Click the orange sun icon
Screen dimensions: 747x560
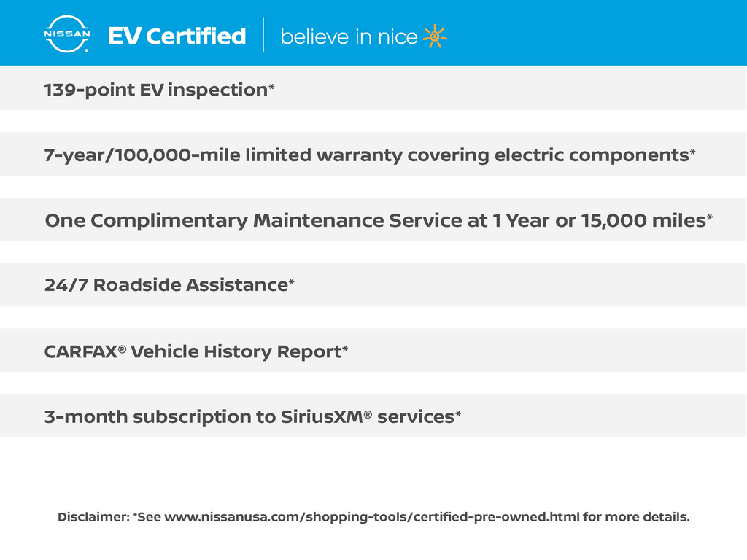click(x=435, y=36)
